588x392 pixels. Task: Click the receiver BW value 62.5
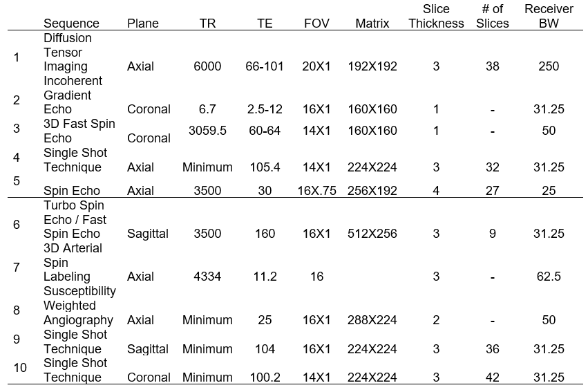coord(549,277)
